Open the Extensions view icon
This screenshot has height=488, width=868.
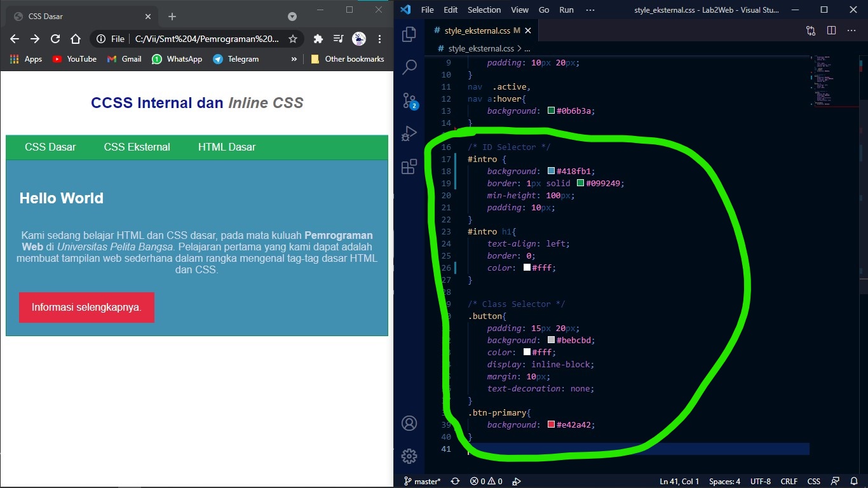click(x=409, y=167)
